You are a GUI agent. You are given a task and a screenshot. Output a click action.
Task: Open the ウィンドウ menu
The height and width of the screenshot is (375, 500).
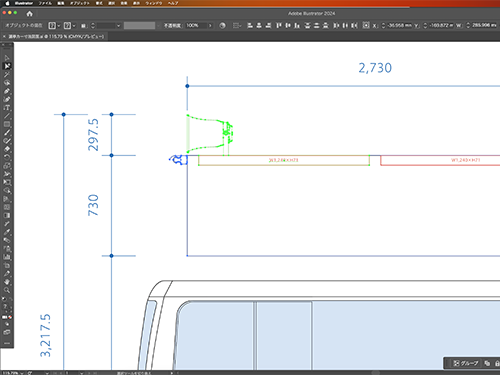[x=154, y=3]
